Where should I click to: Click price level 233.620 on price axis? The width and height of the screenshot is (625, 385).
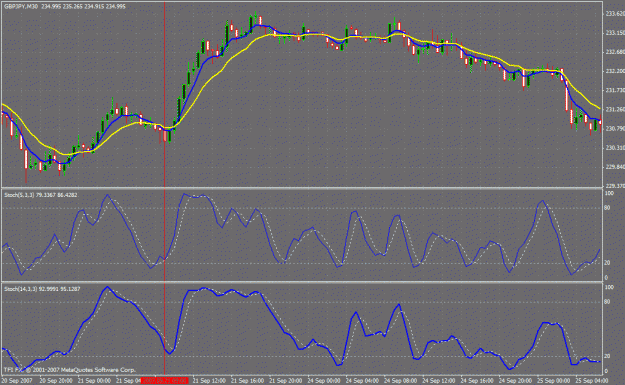point(615,14)
